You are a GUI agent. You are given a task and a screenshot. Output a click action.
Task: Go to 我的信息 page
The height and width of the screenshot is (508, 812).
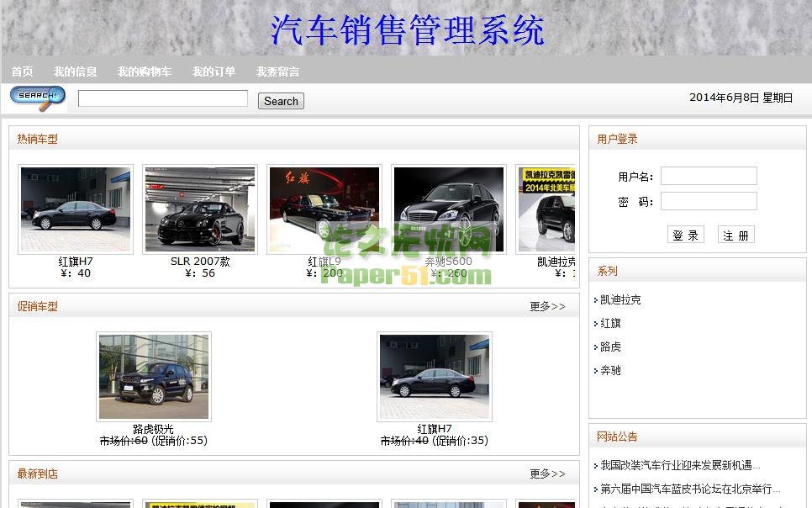point(76,71)
